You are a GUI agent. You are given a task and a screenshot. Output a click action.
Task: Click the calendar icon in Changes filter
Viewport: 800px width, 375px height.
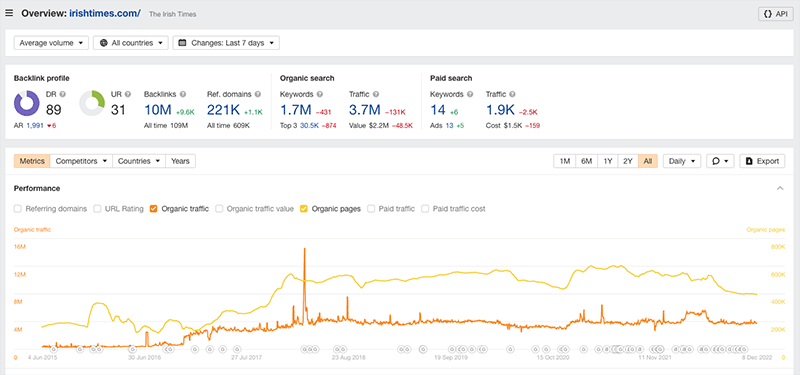point(182,43)
